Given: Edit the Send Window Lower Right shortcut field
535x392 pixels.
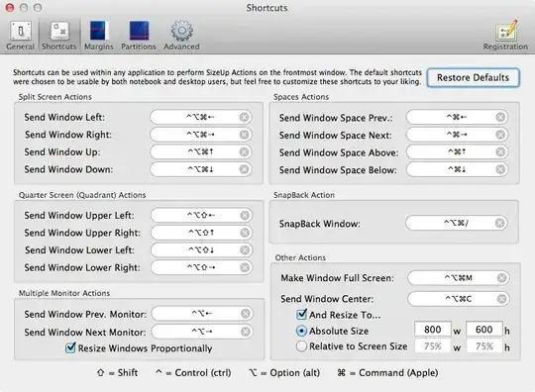Looking at the screenshot, I should (202, 267).
